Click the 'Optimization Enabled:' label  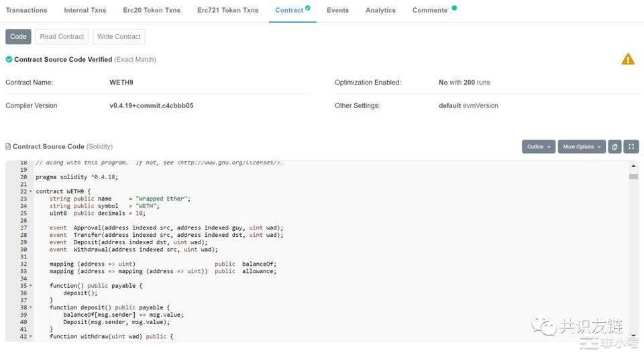[368, 83]
